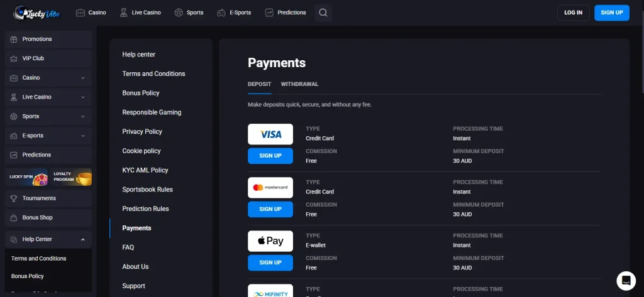Expand the sidebar Sports chevron
This screenshot has width=644, height=297.
pyautogui.click(x=83, y=117)
